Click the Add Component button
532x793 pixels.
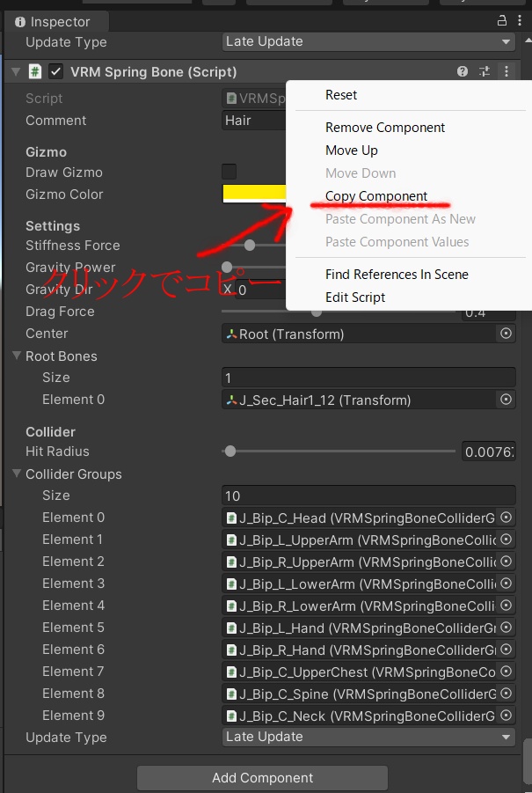coord(262,778)
